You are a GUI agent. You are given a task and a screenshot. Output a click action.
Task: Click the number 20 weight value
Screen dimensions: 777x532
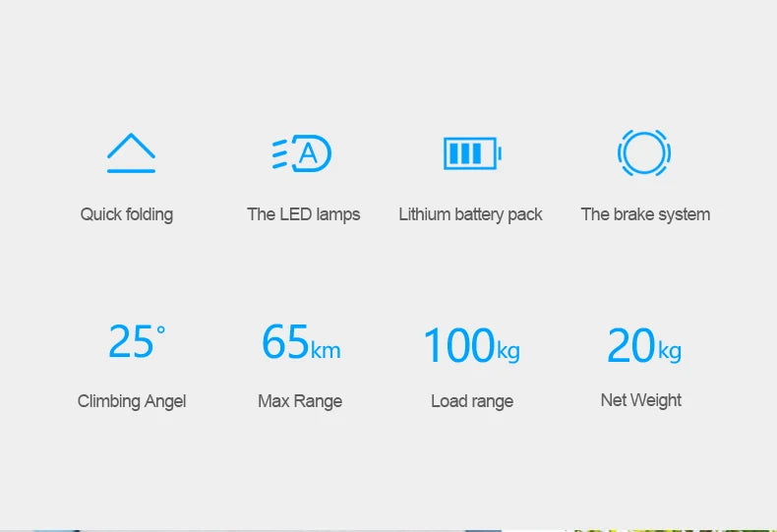(630, 346)
